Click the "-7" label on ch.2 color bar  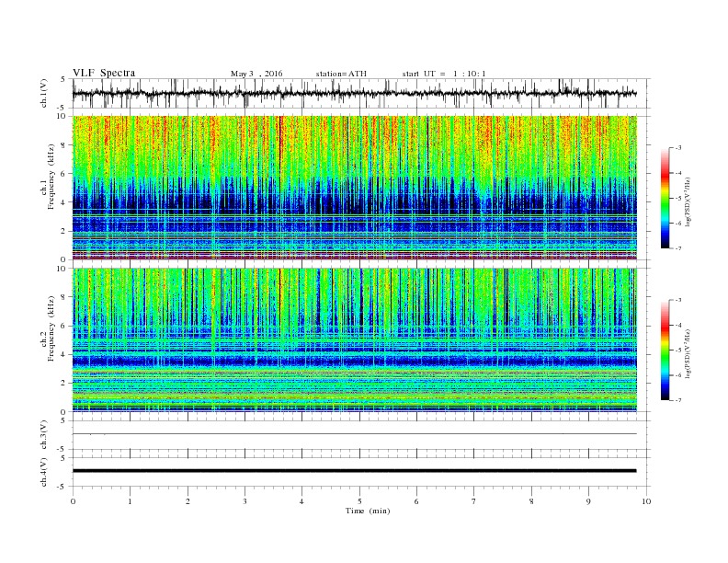tap(678, 400)
